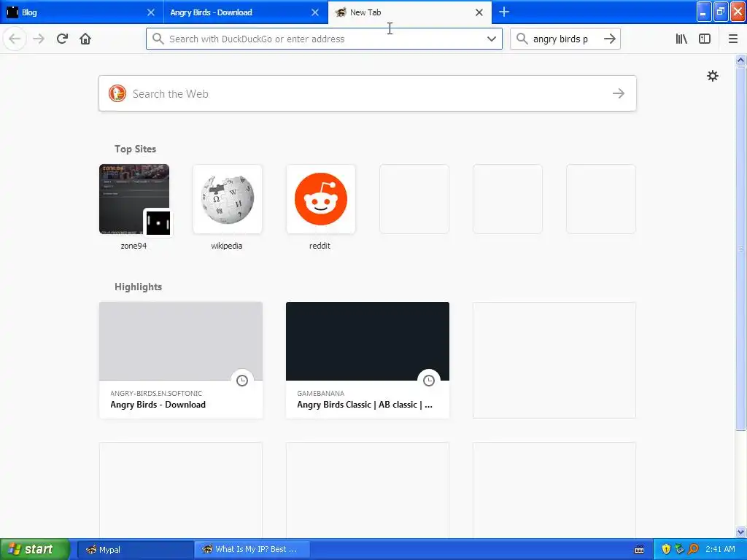Submit Search the Web with arrow
Image resolution: width=747 pixels, height=560 pixels.
(x=619, y=93)
